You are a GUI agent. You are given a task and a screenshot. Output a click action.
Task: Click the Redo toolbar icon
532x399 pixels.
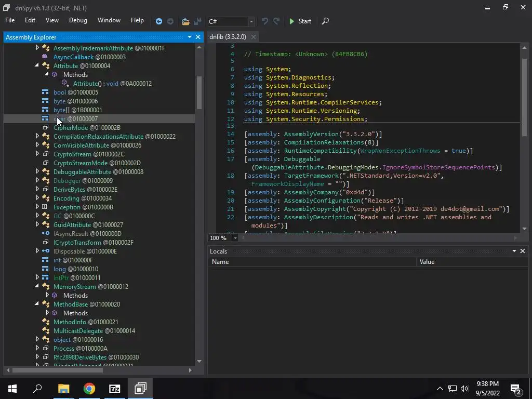[276, 21]
